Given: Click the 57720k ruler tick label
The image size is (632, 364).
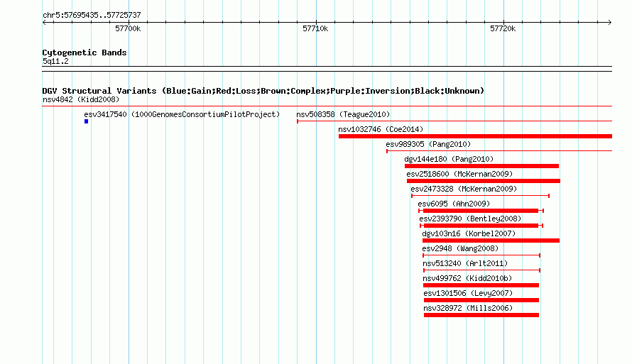Looking at the screenshot, I should (503, 28).
